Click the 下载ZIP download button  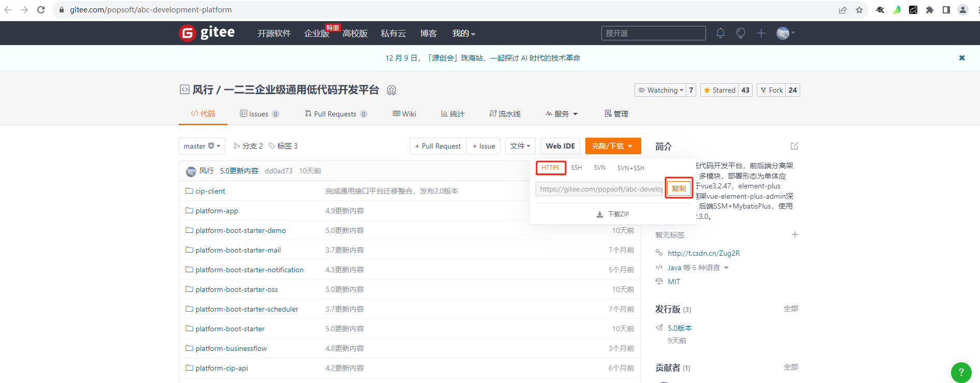point(613,214)
